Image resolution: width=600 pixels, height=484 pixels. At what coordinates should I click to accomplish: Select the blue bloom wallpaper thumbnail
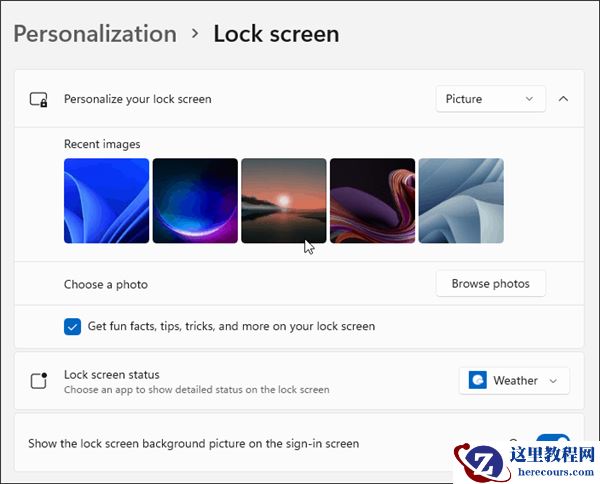[106, 201]
